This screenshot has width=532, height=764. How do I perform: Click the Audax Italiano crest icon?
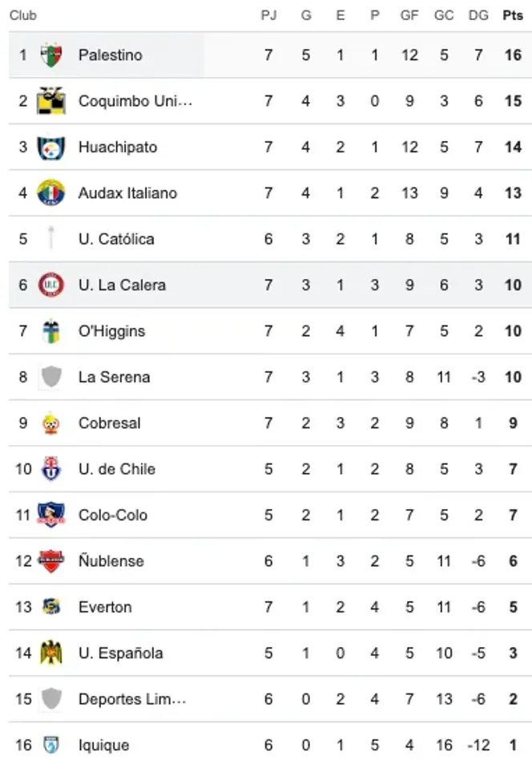(x=51, y=193)
